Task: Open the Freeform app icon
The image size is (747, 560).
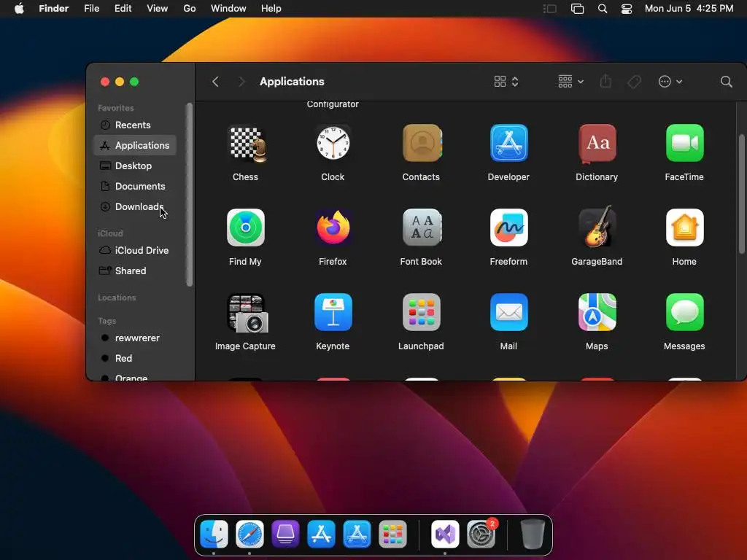Action: (508, 227)
